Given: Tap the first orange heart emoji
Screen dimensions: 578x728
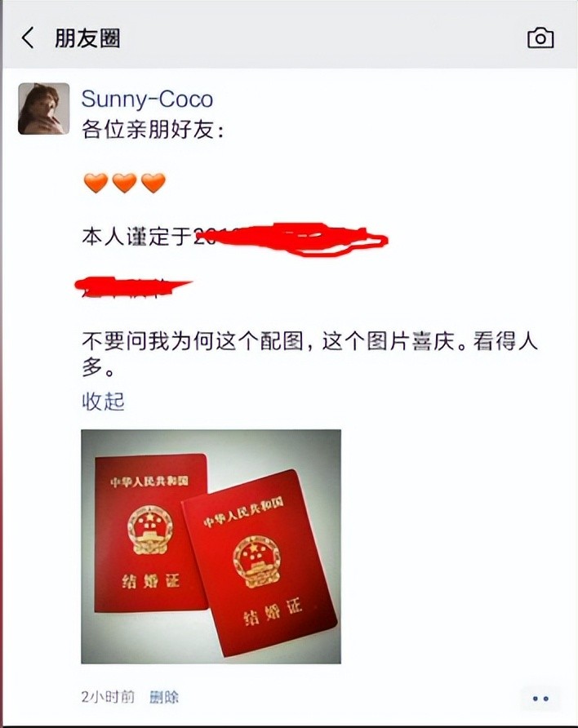Looking at the screenshot, I should 96,183.
